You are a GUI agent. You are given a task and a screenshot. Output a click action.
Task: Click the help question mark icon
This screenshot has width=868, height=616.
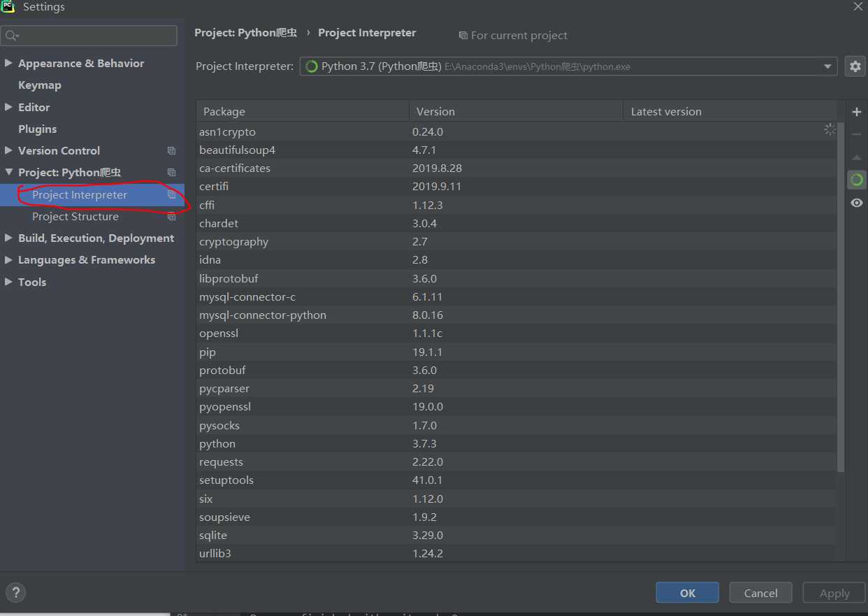click(15, 592)
